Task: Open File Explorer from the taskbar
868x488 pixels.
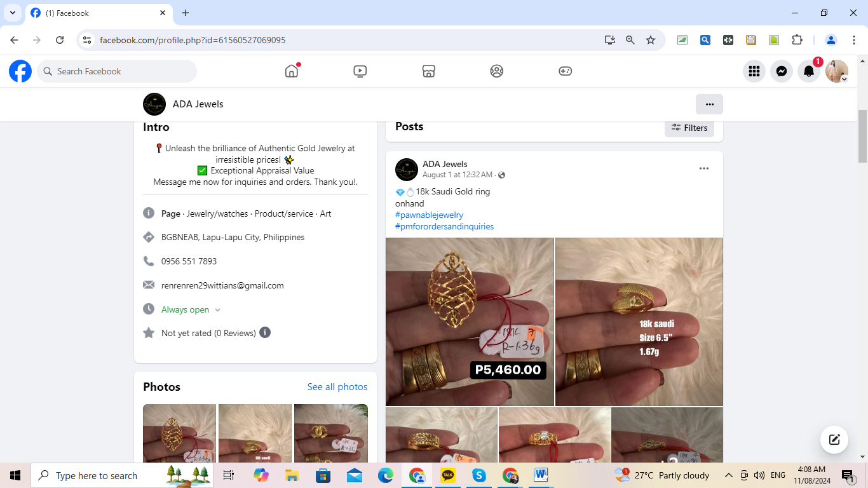Action: (292, 475)
